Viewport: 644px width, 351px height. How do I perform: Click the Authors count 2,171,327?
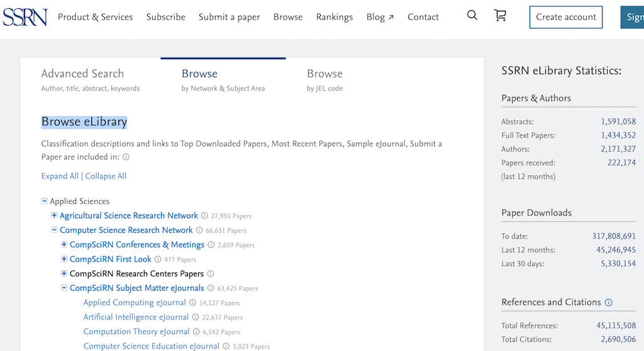618,149
